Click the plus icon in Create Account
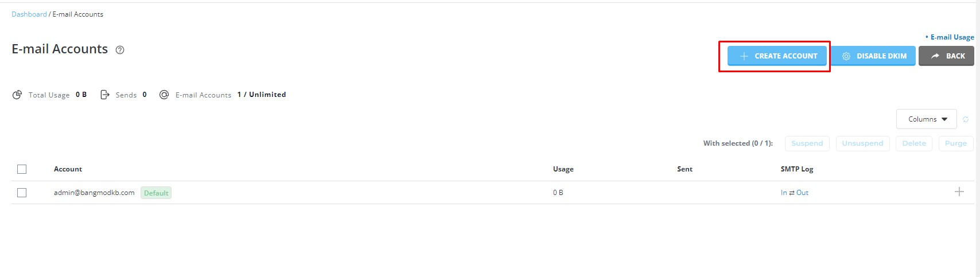 click(x=744, y=56)
